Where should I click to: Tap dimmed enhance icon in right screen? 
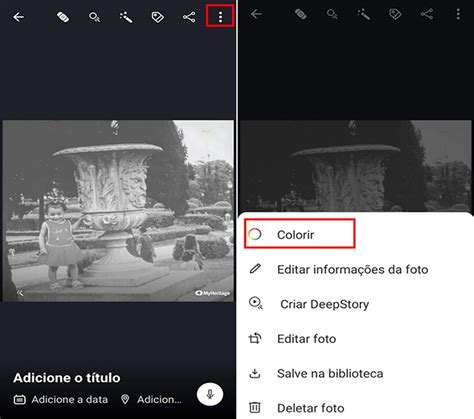[332, 14]
